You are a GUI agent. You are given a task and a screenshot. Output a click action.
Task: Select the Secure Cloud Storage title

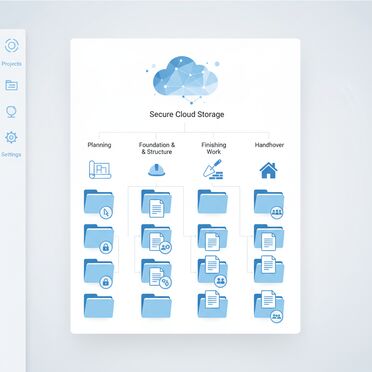[187, 114]
